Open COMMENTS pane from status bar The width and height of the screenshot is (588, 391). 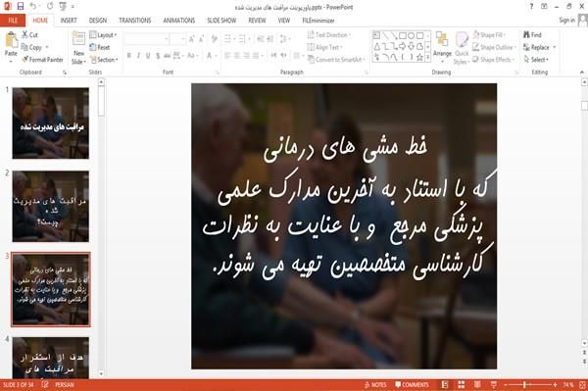(x=412, y=385)
